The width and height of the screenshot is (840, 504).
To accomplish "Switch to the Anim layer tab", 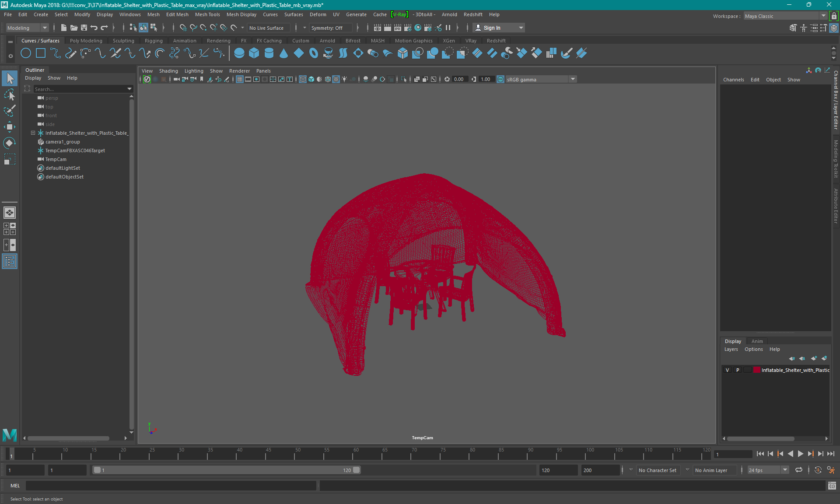I will pyautogui.click(x=757, y=341).
